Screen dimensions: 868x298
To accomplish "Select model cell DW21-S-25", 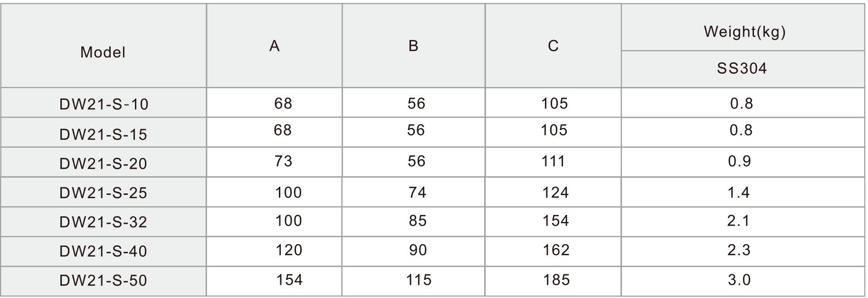I will [x=103, y=192].
